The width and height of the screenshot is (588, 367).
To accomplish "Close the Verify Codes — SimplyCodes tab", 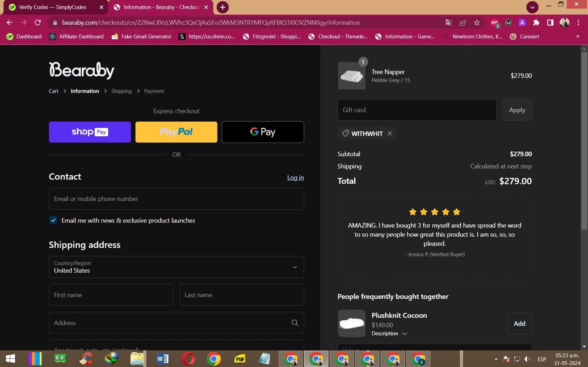I will click(x=101, y=7).
